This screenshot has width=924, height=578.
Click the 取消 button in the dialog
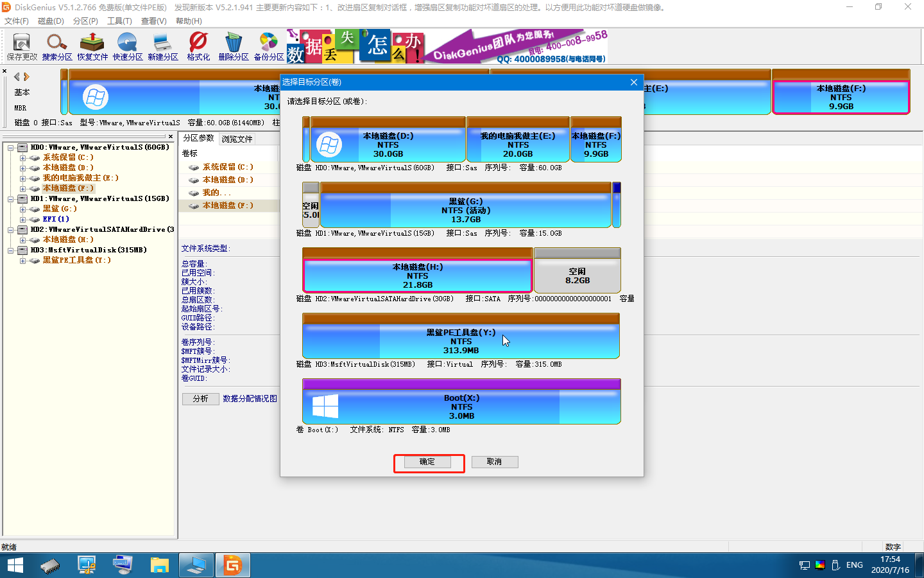click(494, 462)
